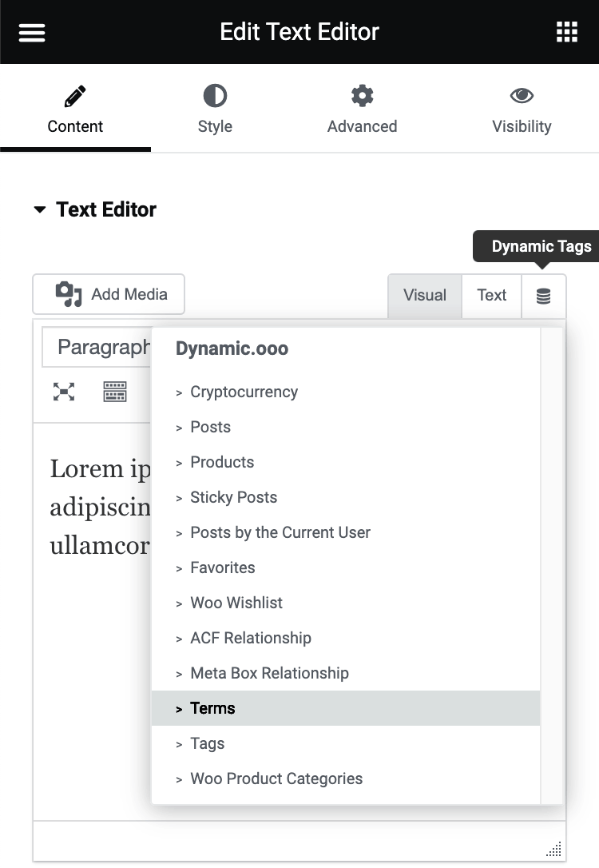The image size is (599, 868).
Task: Choose Woo Product Categories from the list
Action: (276, 778)
